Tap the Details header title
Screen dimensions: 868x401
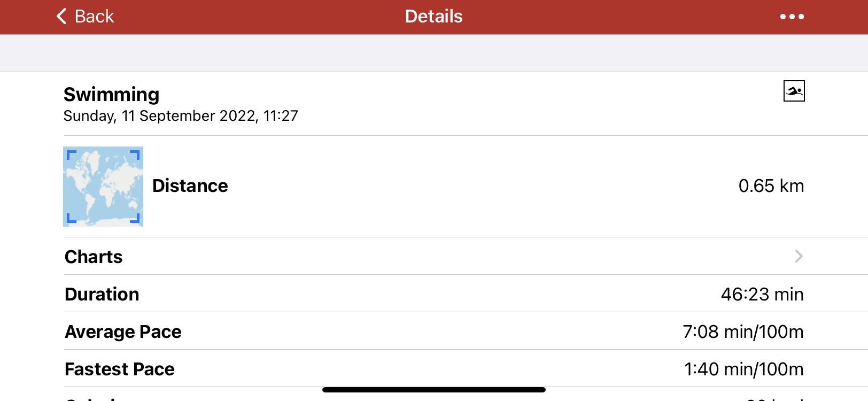click(x=433, y=17)
